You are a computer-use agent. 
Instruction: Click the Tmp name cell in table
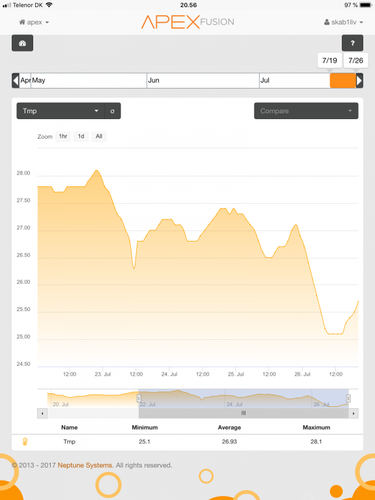click(x=69, y=442)
